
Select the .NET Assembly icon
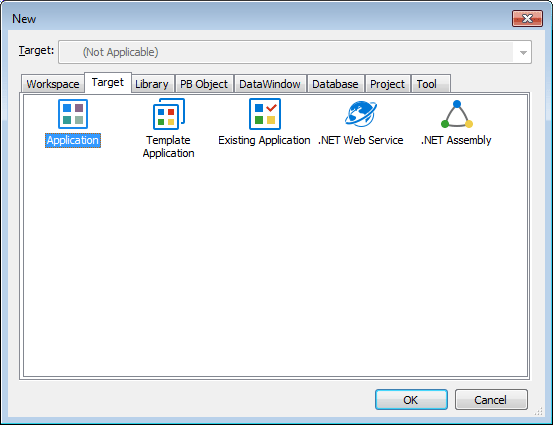pos(457,114)
